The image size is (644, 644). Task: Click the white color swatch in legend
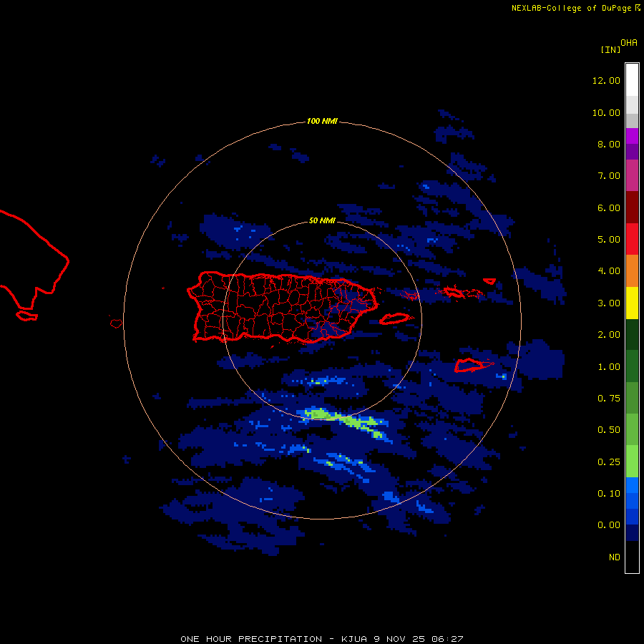tap(632, 80)
